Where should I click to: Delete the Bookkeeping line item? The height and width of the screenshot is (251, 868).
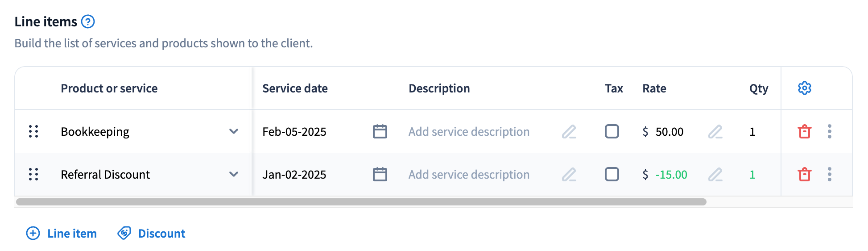(804, 132)
